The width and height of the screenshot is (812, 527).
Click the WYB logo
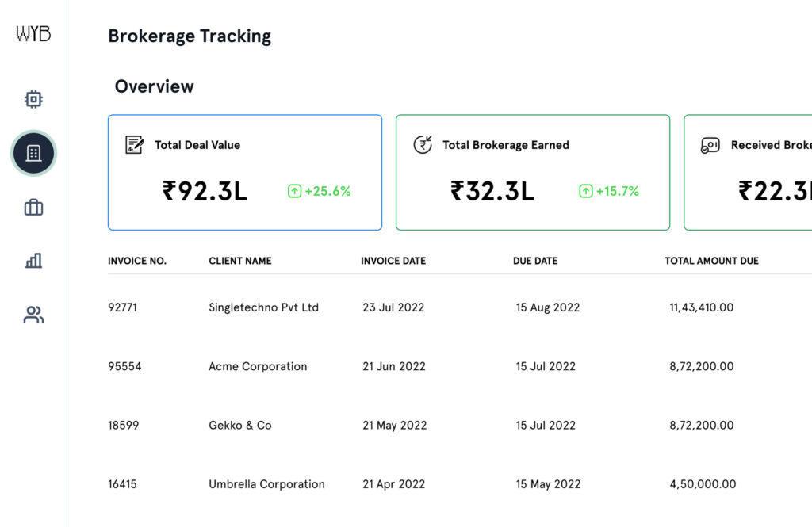point(33,34)
